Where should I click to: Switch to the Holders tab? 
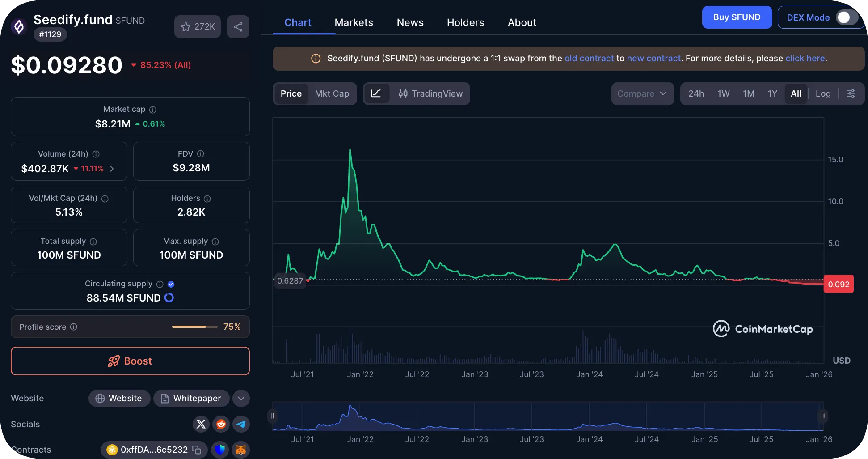tap(465, 22)
